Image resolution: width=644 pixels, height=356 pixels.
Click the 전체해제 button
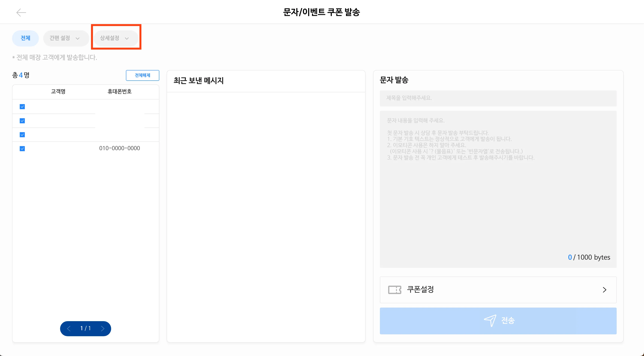pyautogui.click(x=143, y=76)
